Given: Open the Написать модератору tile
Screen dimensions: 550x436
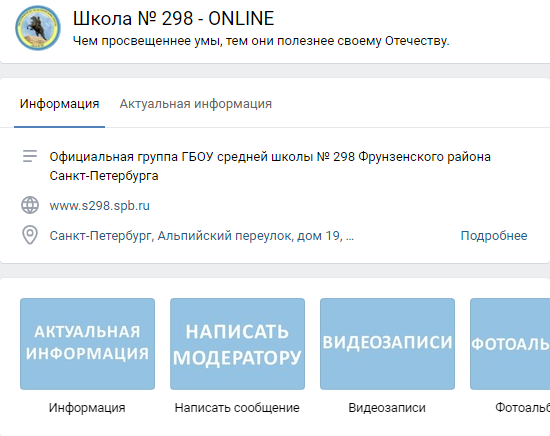Looking at the screenshot, I should 237,344.
